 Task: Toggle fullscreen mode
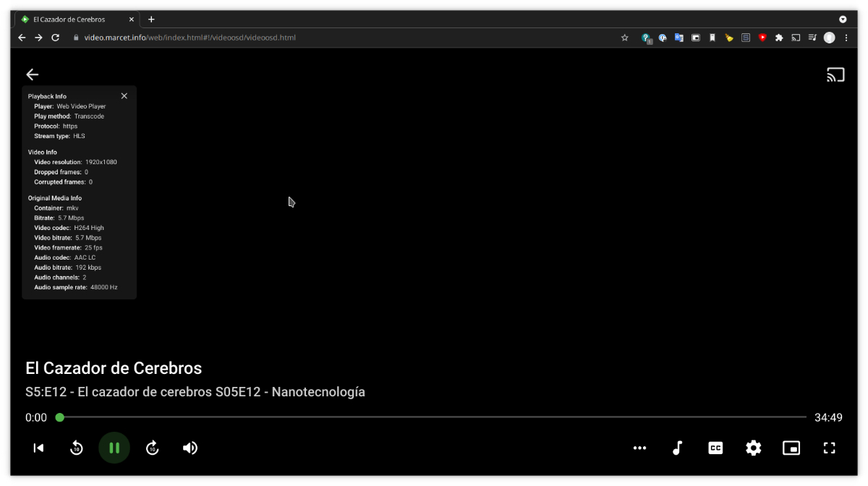coord(830,448)
